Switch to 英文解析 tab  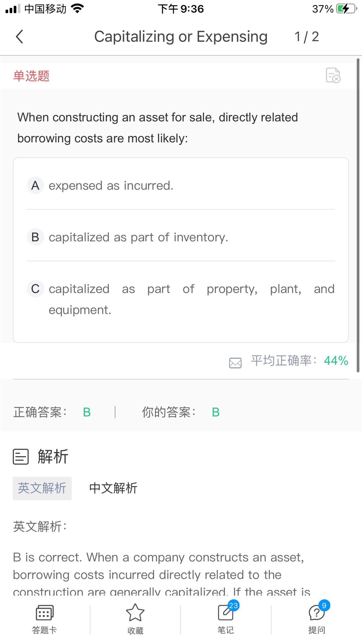(x=42, y=488)
